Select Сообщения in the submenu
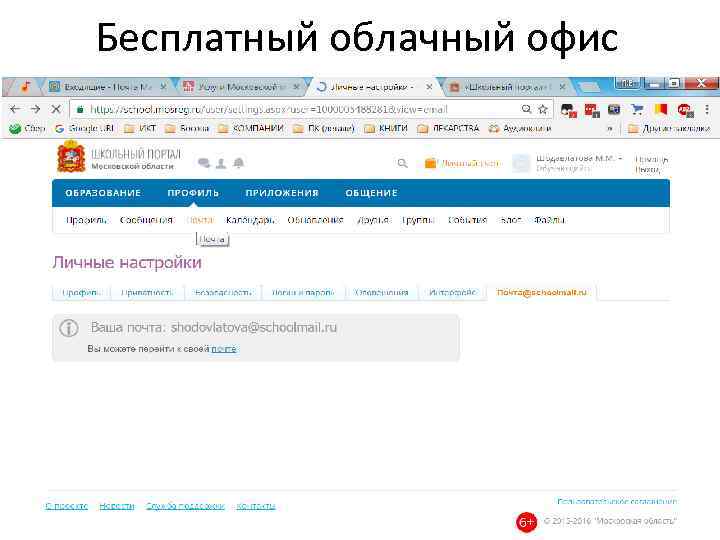The height and width of the screenshot is (540, 720). click(x=146, y=220)
